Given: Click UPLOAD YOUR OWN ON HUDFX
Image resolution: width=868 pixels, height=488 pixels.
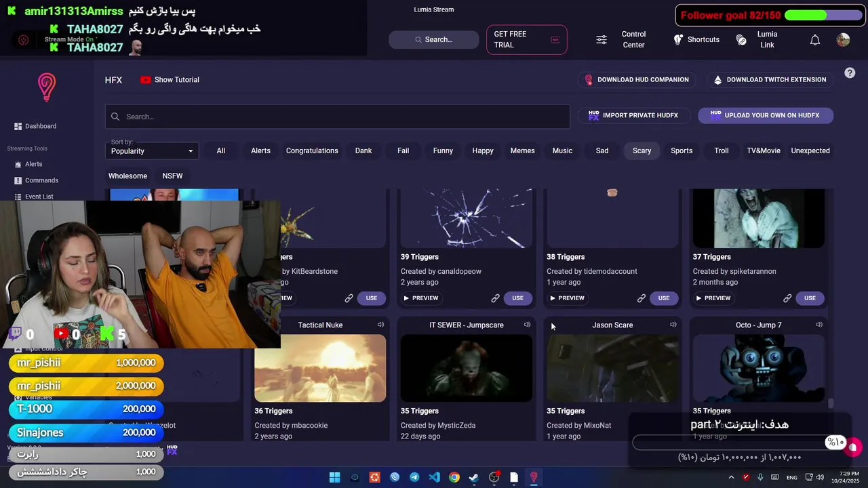Looking at the screenshot, I should 766,115.
